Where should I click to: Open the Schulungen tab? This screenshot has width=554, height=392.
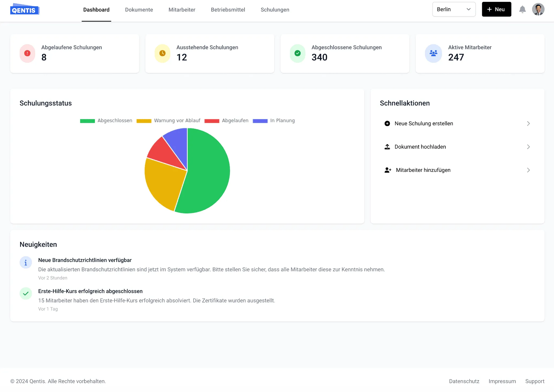click(275, 10)
